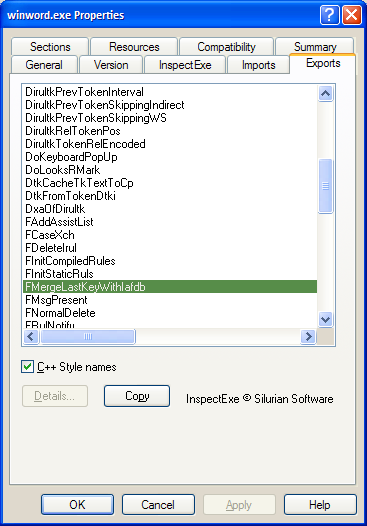Image resolution: width=367 pixels, height=526 pixels.
Task: Close the winword.exe Properties dialog
Action: point(352,15)
